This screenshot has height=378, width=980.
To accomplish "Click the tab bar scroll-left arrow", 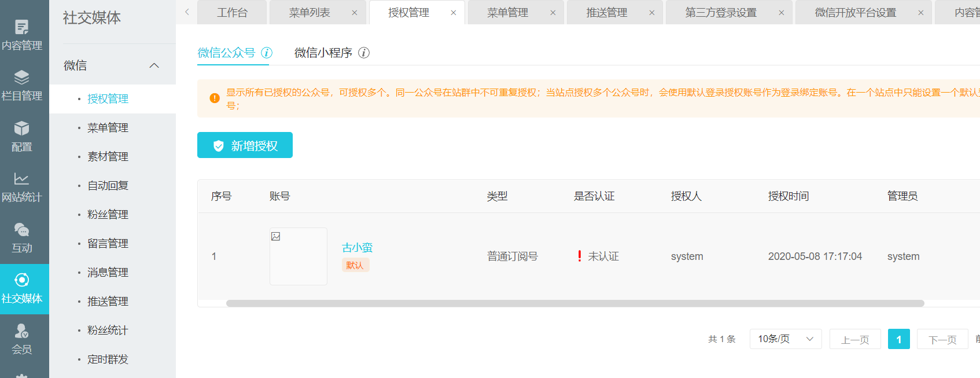I will pyautogui.click(x=187, y=12).
